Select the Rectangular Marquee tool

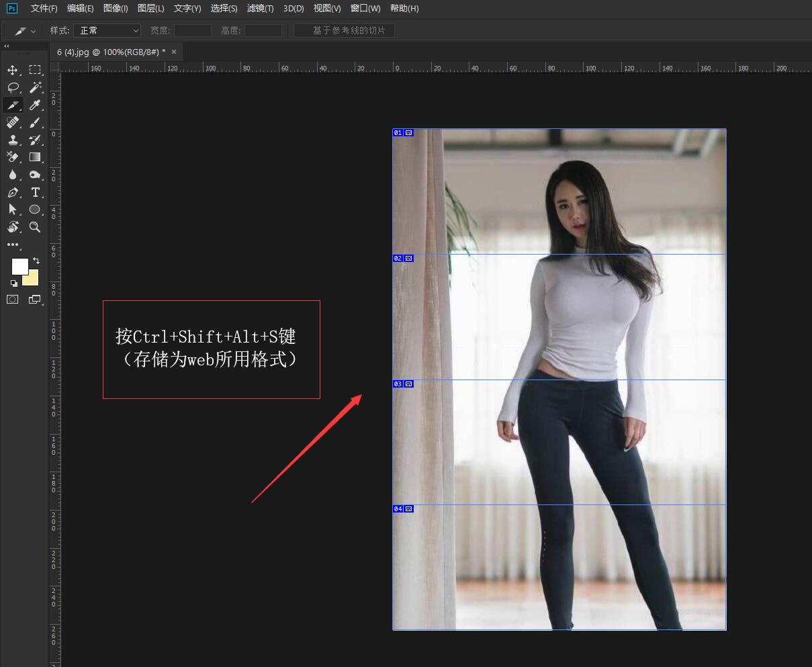(x=35, y=71)
